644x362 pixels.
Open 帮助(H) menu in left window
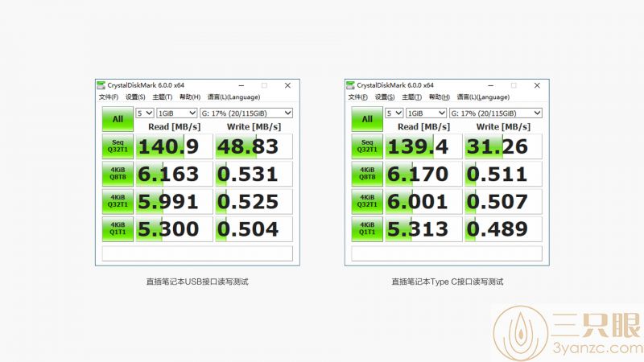[190, 97]
